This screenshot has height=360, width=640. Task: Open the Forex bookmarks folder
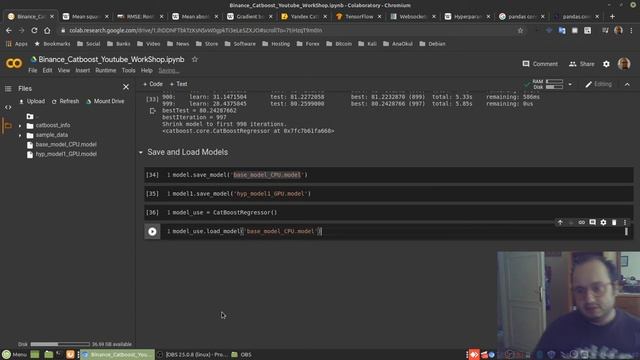tap(308, 44)
